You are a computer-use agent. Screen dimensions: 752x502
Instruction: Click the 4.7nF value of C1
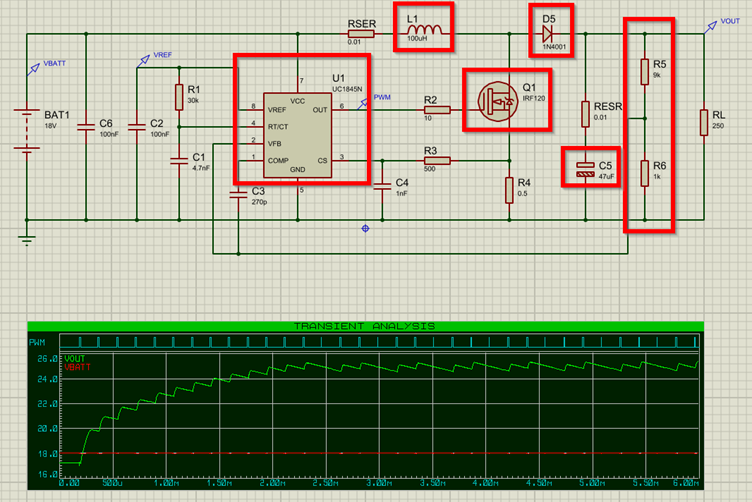coord(201,168)
